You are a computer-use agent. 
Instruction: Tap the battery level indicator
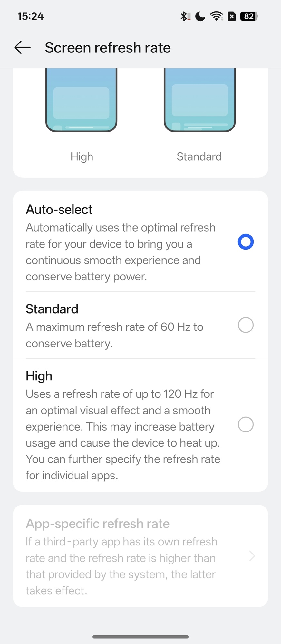[x=249, y=16]
